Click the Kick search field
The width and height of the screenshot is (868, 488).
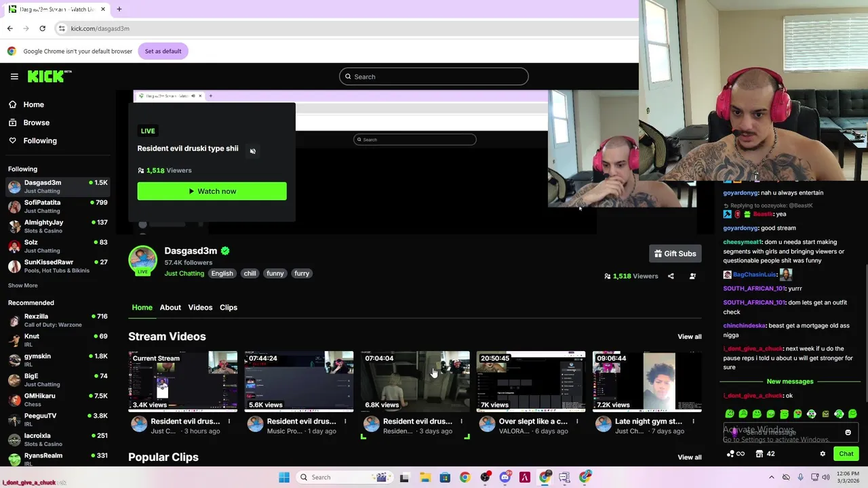pyautogui.click(x=434, y=77)
